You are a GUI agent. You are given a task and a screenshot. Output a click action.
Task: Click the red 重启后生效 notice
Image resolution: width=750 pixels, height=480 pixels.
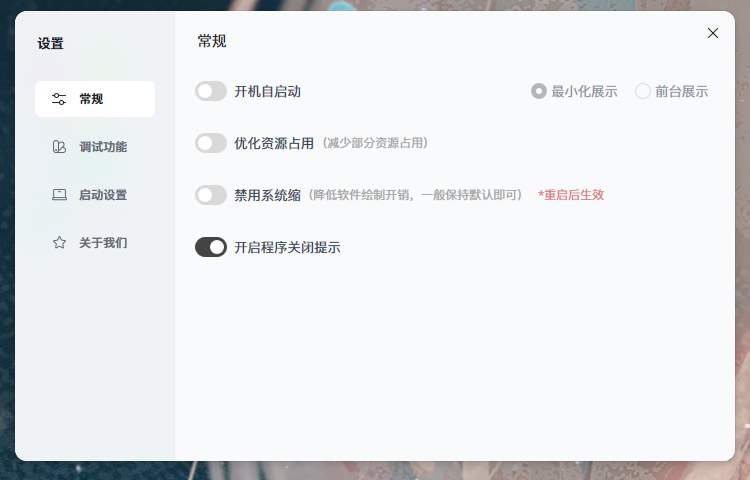(x=571, y=195)
